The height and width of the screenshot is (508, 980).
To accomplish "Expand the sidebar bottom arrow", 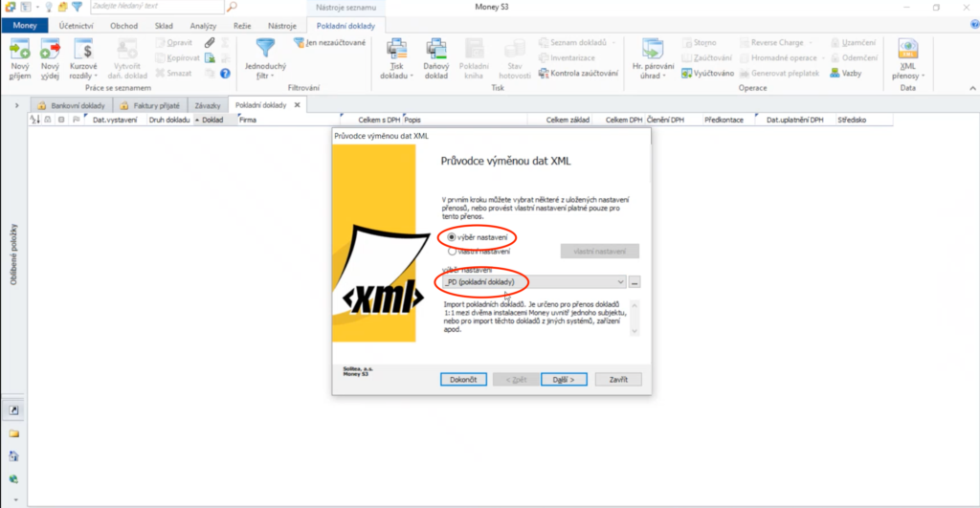I will pyautogui.click(x=15, y=500).
